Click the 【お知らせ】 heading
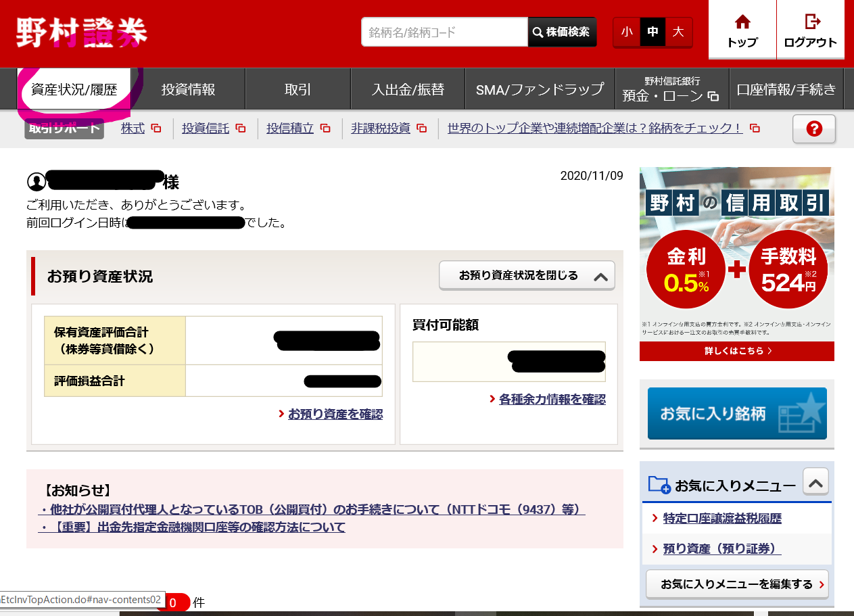Viewport: 854px width, 616px height. 77,490
